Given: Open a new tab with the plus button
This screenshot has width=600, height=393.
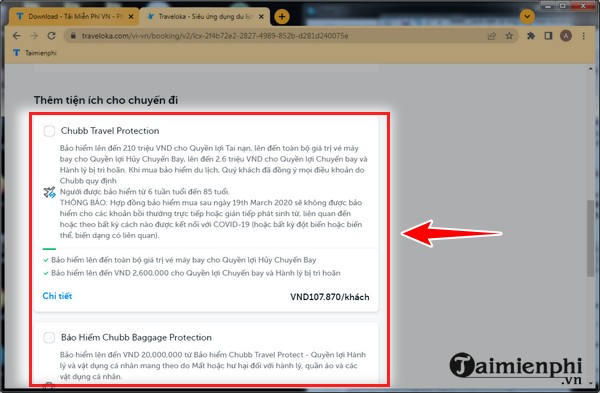Looking at the screenshot, I should [282, 16].
